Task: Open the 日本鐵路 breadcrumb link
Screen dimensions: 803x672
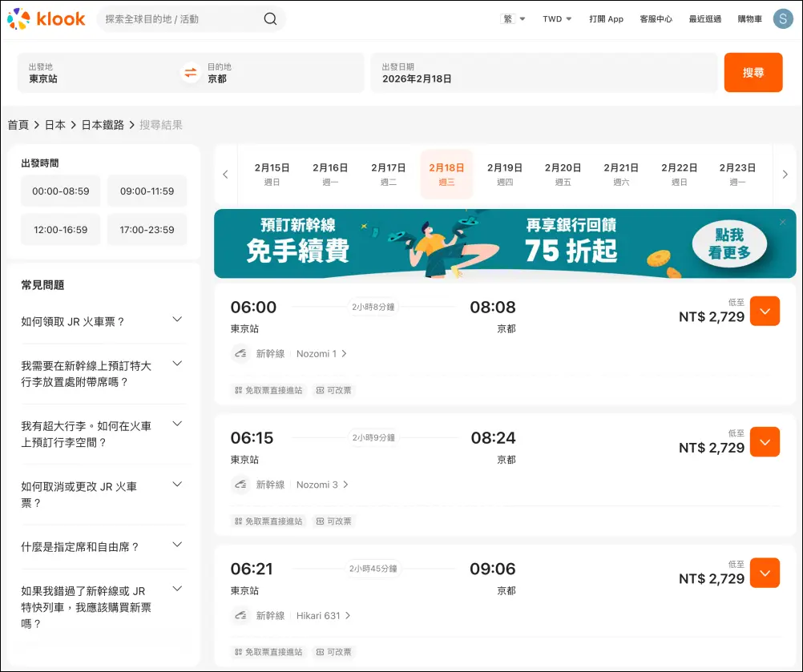Action: click(x=103, y=125)
